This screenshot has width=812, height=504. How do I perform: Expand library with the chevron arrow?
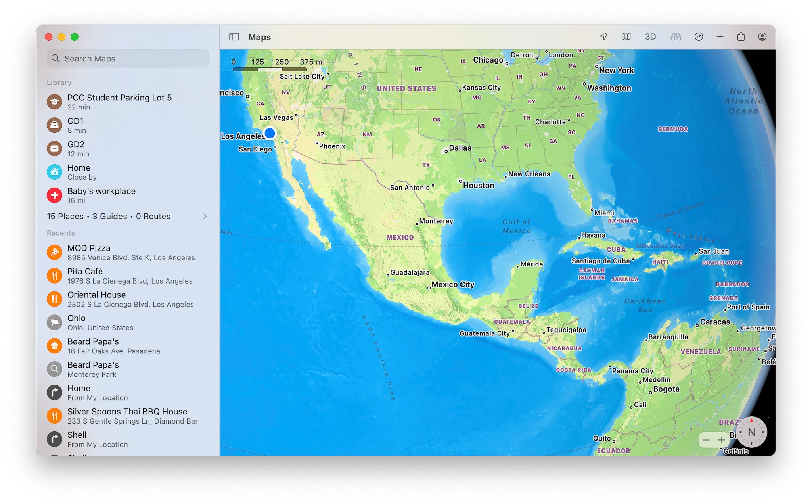[x=205, y=217]
